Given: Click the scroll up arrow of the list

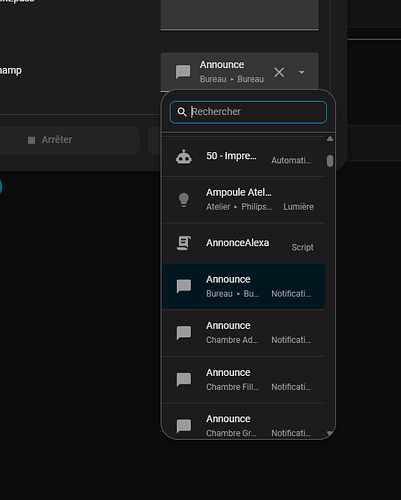Looking at the screenshot, I should coord(330,139).
